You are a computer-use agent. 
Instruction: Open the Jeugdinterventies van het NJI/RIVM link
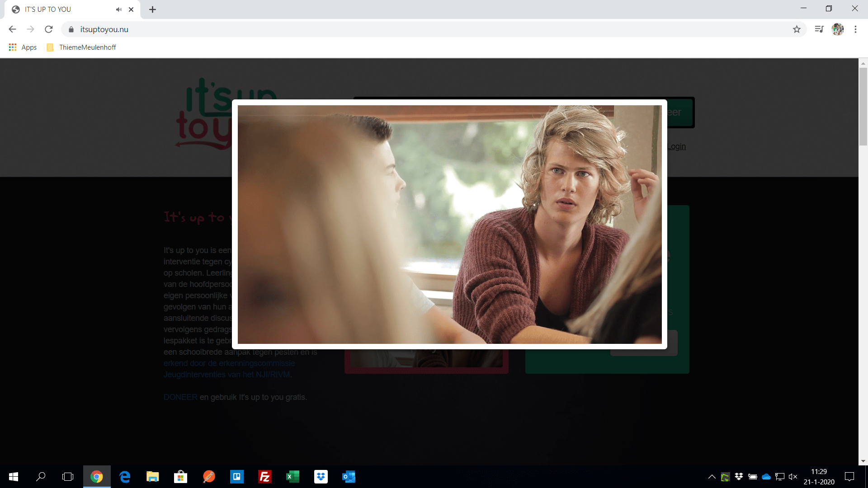click(226, 375)
